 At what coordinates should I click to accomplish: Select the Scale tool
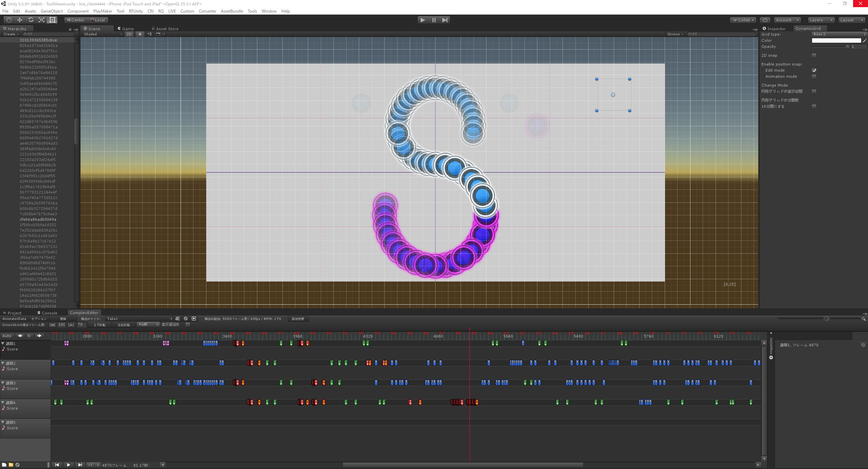41,20
